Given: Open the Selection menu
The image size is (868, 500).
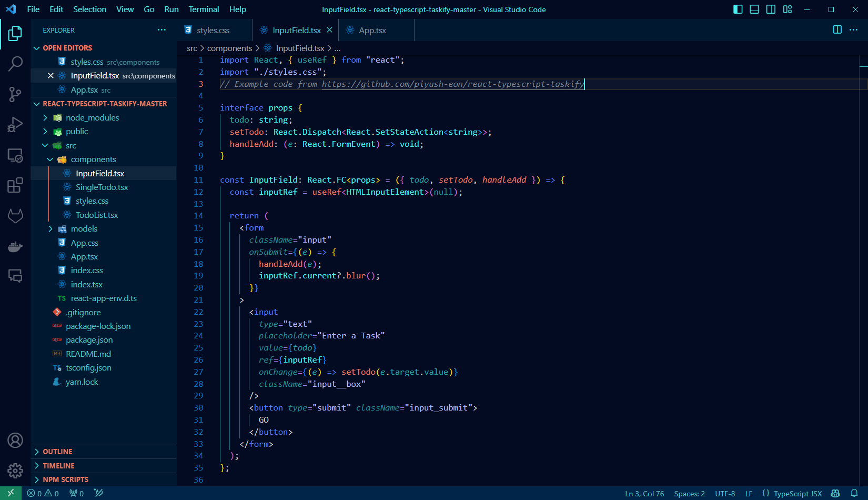Looking at the screenshot, I should pos(89,9).
